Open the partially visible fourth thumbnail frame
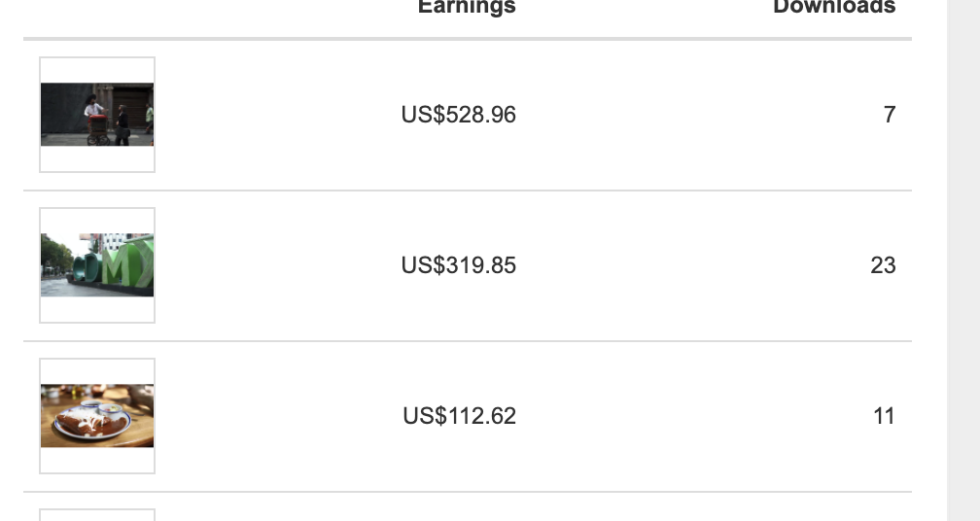980x521 pixels. [97, 515]
